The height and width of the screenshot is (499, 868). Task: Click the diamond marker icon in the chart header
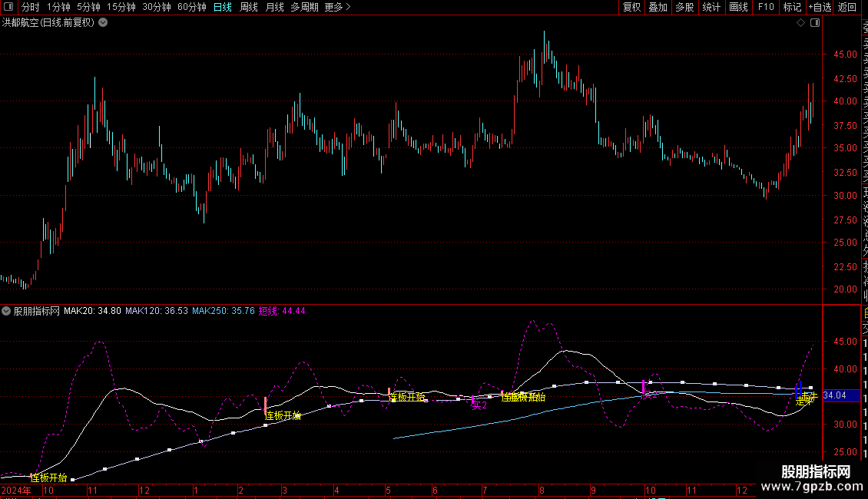800,23
